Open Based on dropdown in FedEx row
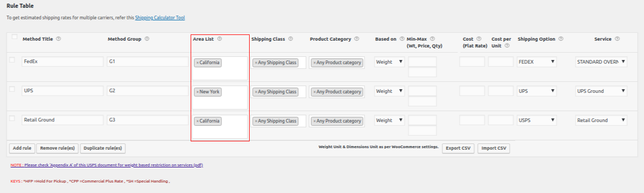The image size is (644, 193). coord(390,62)
